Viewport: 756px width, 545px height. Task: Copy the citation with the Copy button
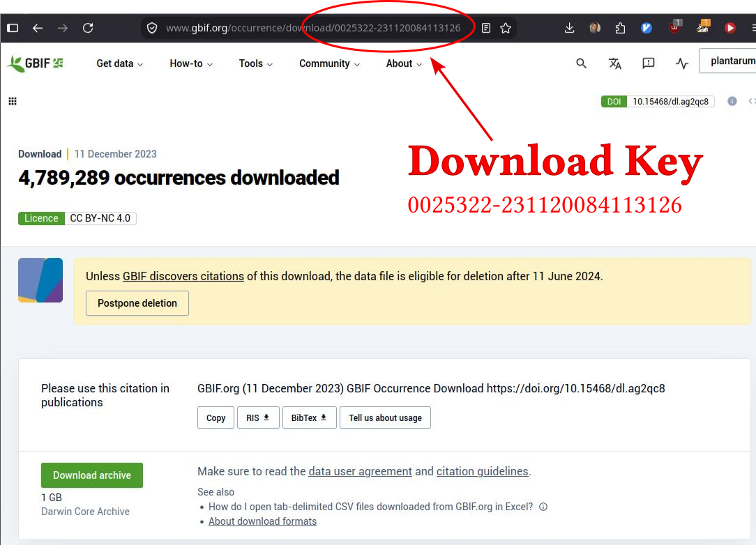click(216, 417)
